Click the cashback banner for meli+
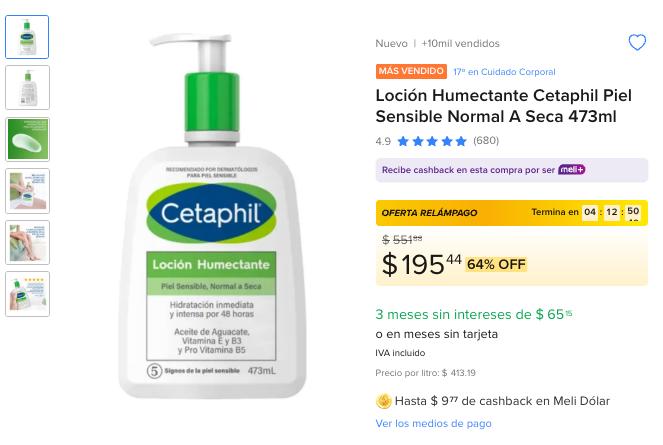Viewport: 663px width, 445px height. (512, 170)
